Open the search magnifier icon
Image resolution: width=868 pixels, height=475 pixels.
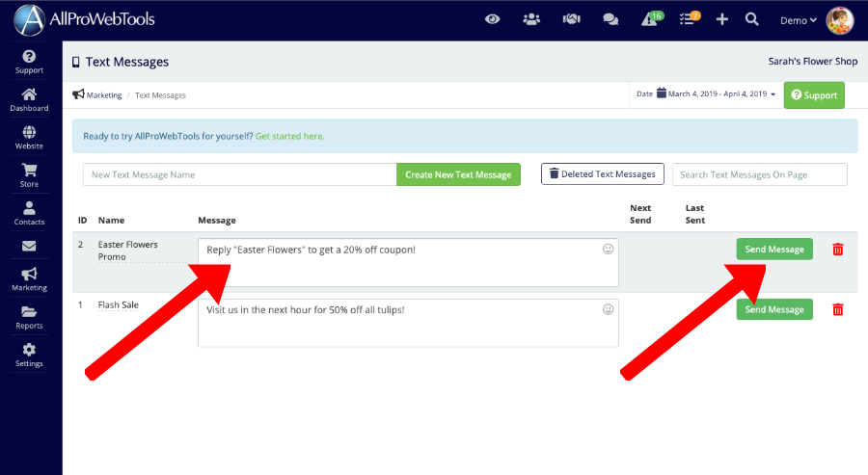click(751, 19)
